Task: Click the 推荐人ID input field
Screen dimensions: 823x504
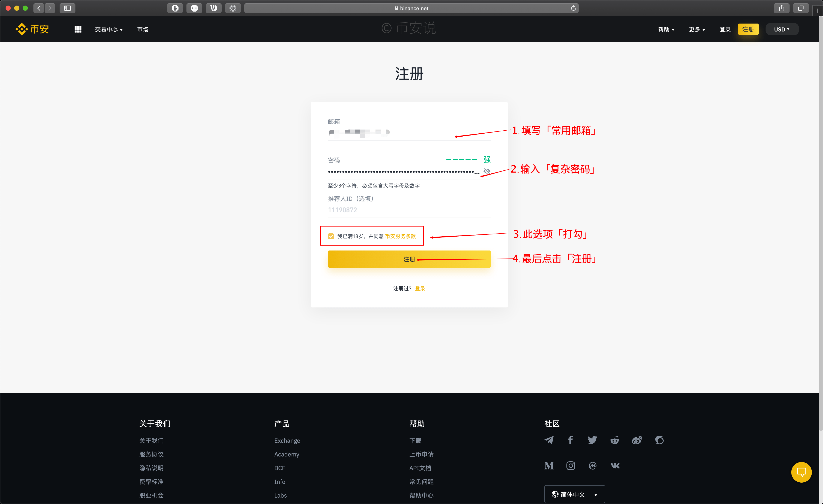Action: coord(409,210)
